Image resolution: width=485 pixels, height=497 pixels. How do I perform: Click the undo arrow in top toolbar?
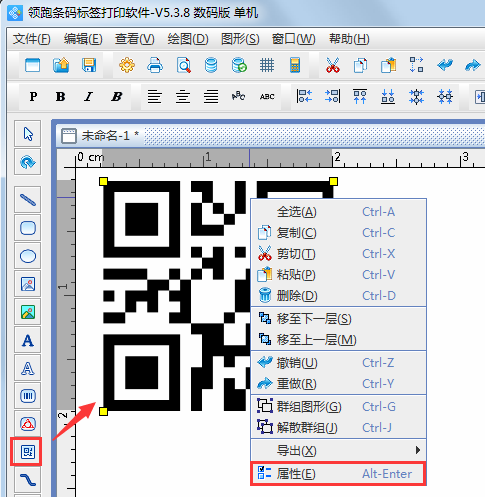coord(445,65)
